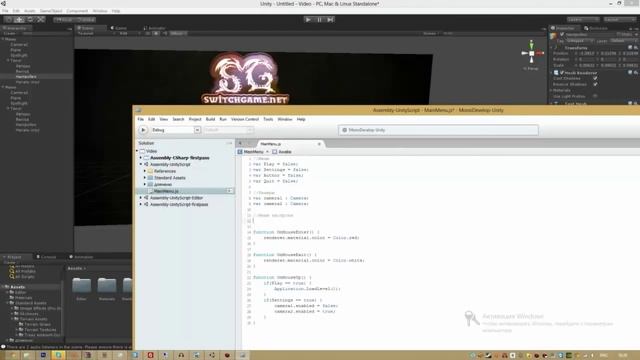
Task: Click the scene orientation gizmo center cube
Action: [531, 53]
